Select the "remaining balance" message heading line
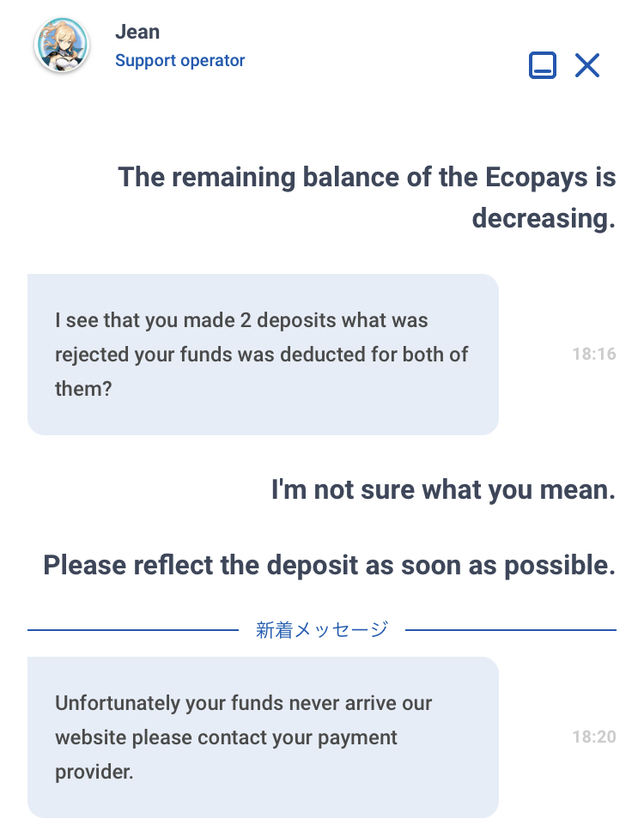The width and height of the screenshot is (644, 819). (x=367, y=178)
